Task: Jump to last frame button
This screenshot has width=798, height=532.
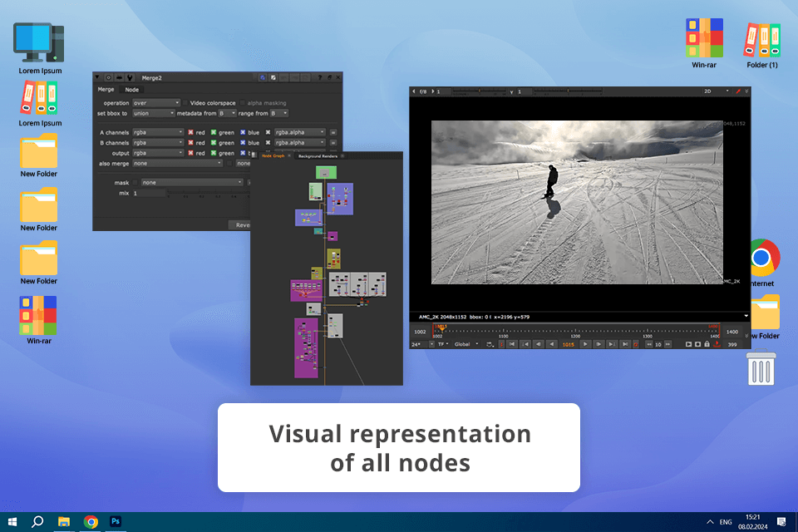Action: [x=625, y=344]
